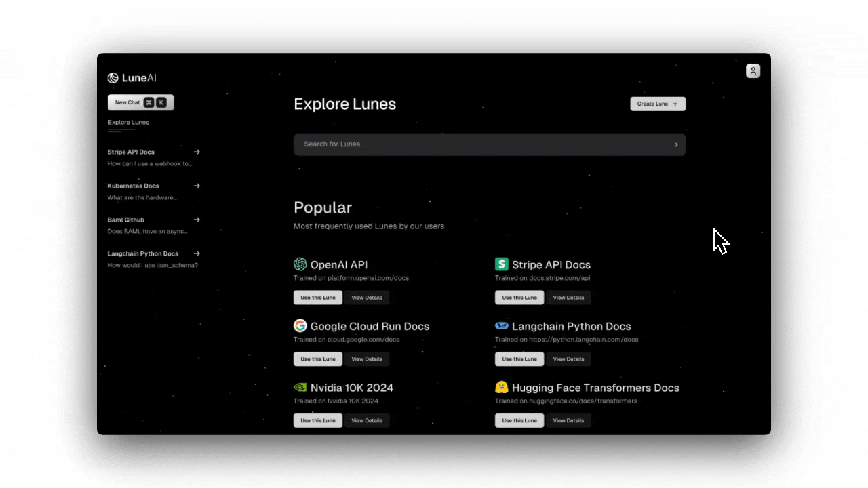868x488 pixels.
Task: View Details for Google Cloud Run Docs
Action: pyautogui.click(x=367, y=359)
